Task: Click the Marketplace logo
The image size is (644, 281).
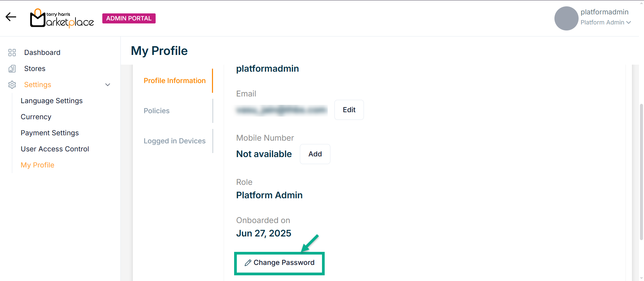Action: click(62, 18)
